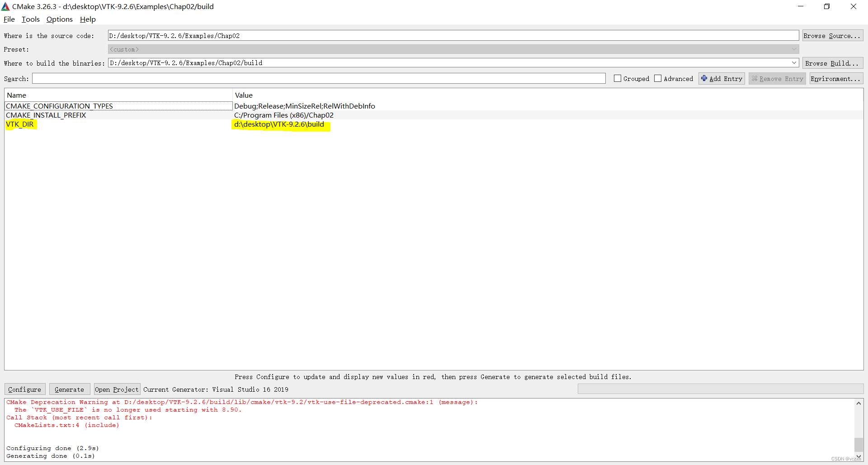Click the 'Configuring done (2.9s)' log line

pyautogui.click(x=52, y=448)
